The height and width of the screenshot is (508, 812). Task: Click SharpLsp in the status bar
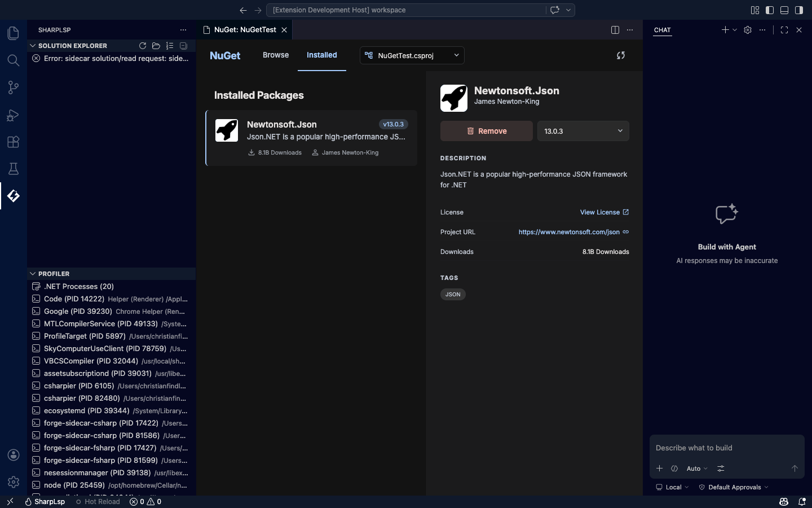click(45, 501)
